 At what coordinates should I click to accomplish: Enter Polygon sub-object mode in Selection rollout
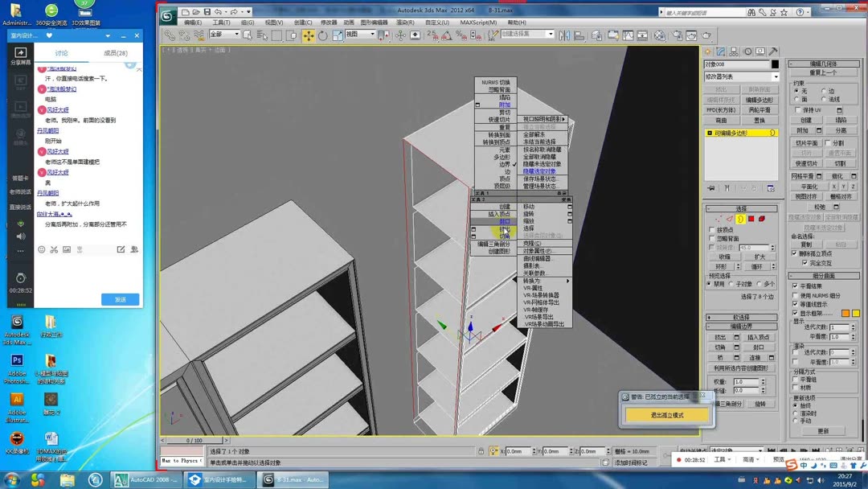tap(751, 219)
